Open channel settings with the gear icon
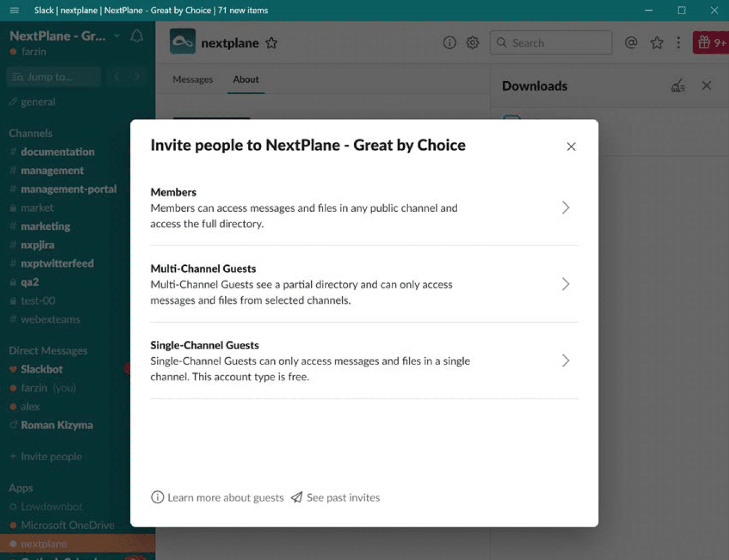 pos(472,42)
